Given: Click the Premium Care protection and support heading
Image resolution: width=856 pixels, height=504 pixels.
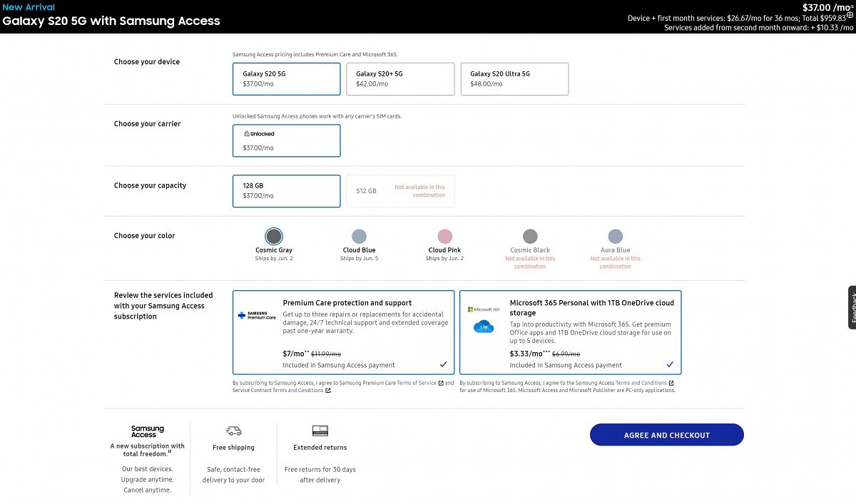Looking at the screenshot, I should (347, 303).
